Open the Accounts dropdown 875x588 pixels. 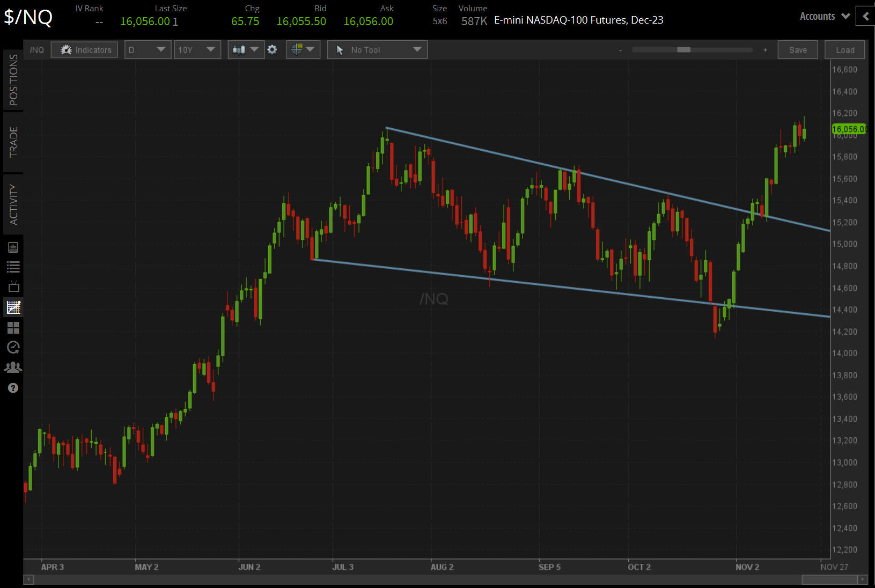(x=824, y=16)
